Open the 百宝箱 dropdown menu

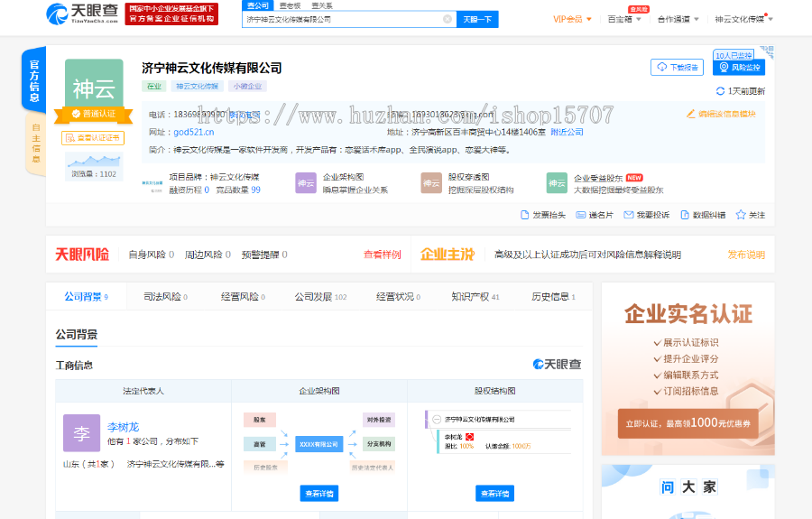624,19
